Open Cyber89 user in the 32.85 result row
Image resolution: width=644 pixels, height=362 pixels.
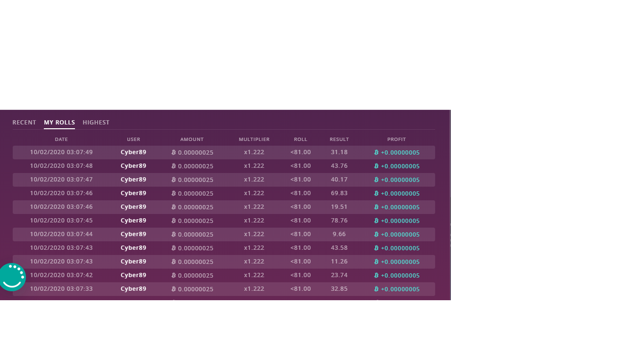click(133, 289)
